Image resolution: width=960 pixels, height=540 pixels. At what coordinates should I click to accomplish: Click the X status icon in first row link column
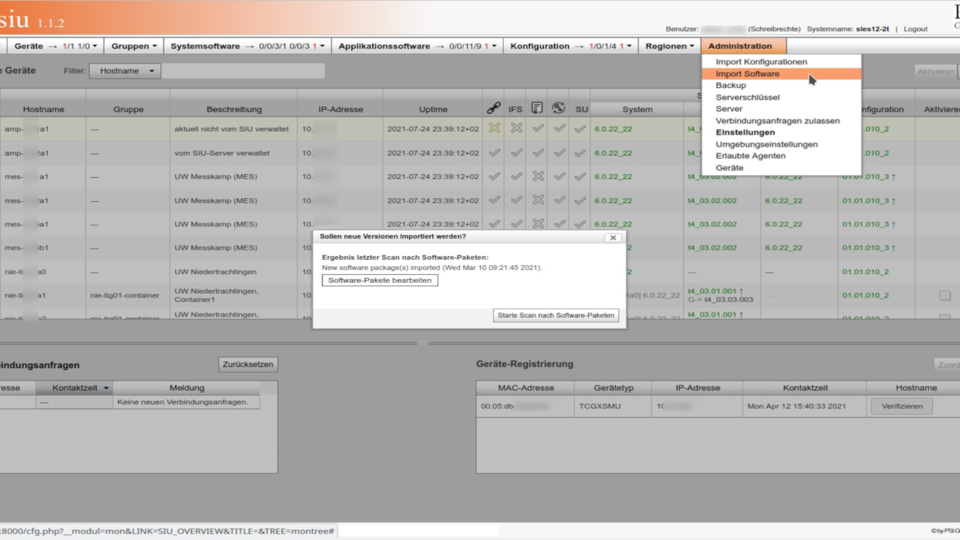pos(493,128)
